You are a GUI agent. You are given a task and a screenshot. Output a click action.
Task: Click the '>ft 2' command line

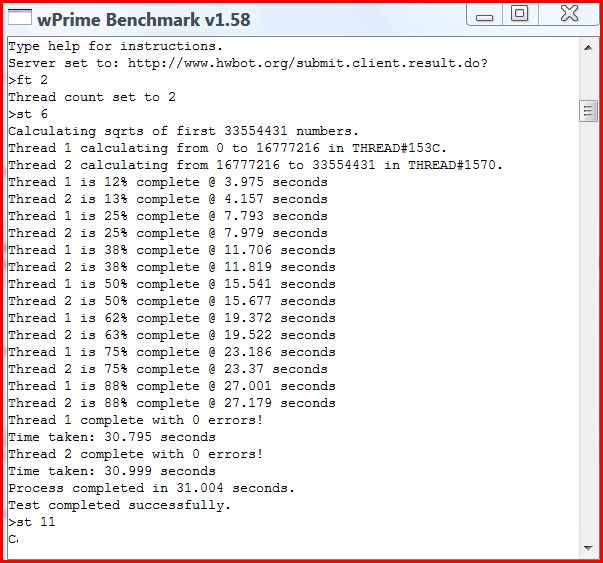pos(28,80)
